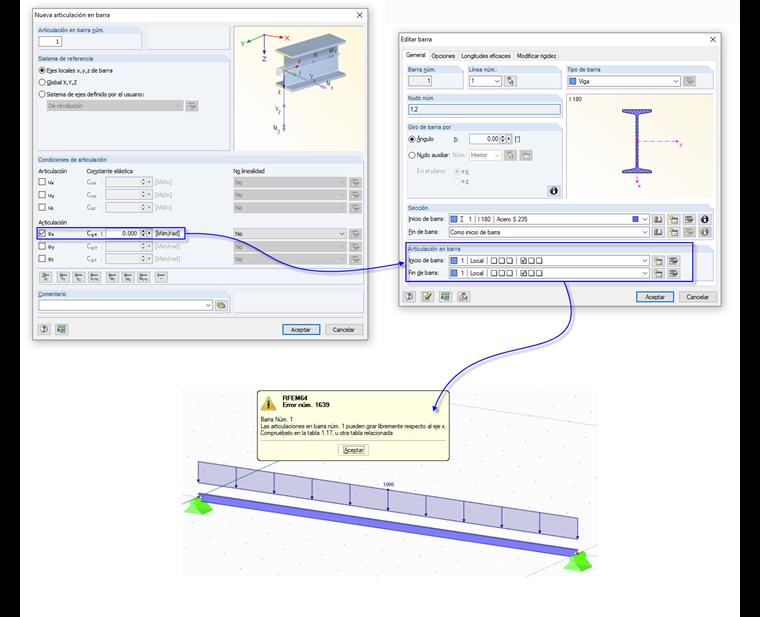Click Cancelar in Nueva articulación en barra
The height and width of the screenshot is (617, 760).
coord(344,330)
